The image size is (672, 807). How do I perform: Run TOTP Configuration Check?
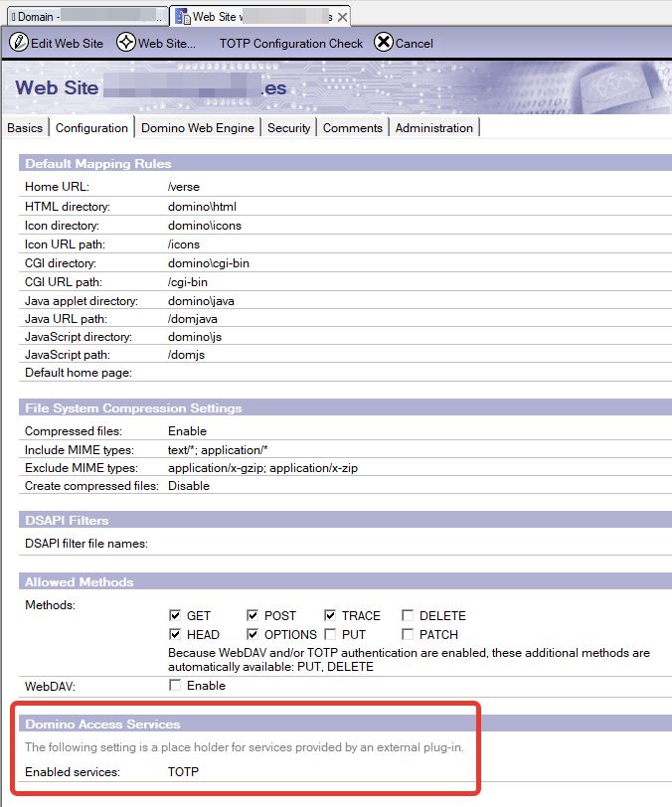[290, 43]
